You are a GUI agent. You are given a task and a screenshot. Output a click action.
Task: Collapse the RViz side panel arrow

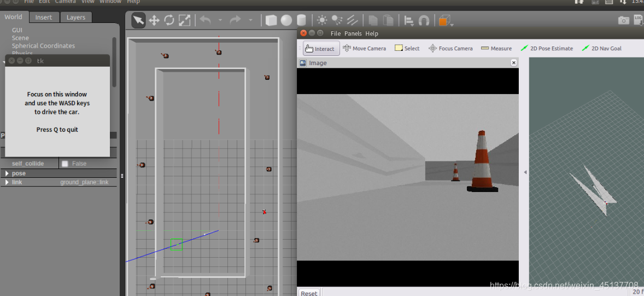pyautogui.click(x=525, y=172)
